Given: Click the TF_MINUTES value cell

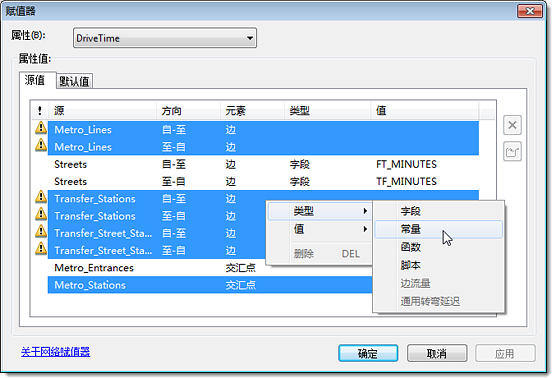Looking at the screenshot, I should tap(406, 181).
